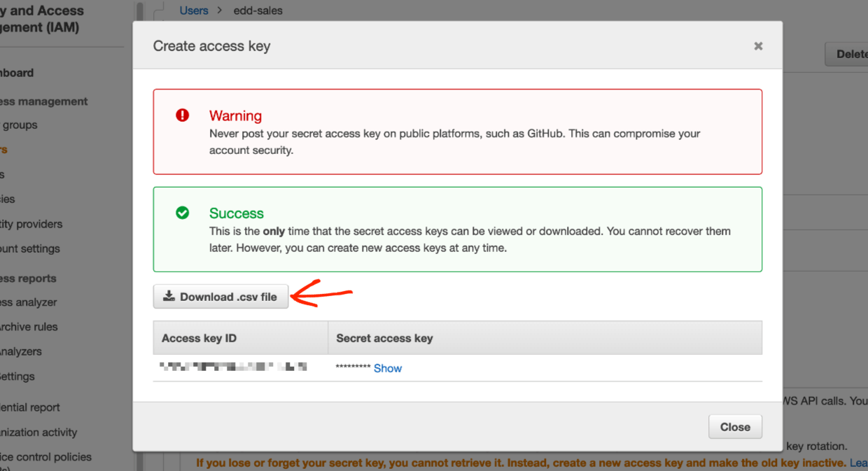
Task: Select Identity providers in the sidebar
Action: (31, 224)
